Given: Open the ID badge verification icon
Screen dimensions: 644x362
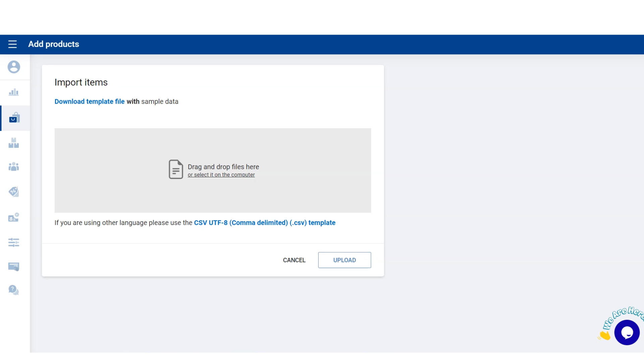Looking at the screenshot, I should pos(14,218).
